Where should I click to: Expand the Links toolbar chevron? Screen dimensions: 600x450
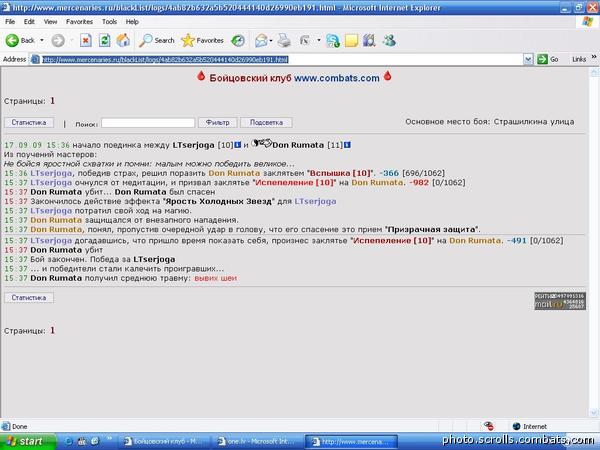point(594,57)
